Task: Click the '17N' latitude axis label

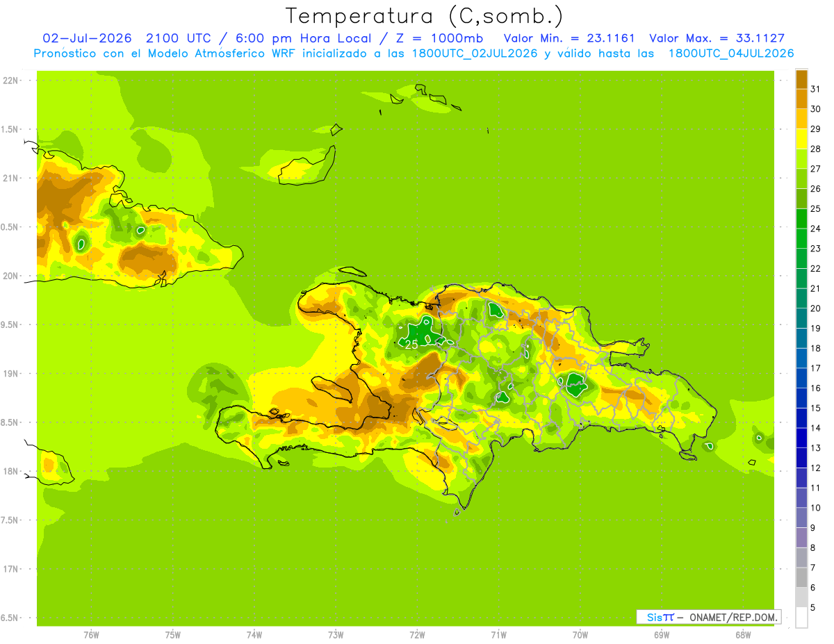Action: [10, 569]
